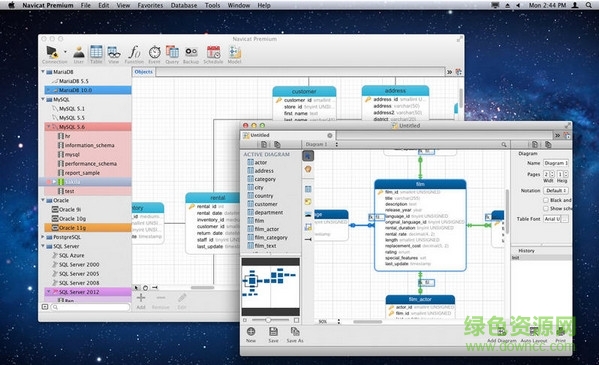Enable the Black and White checkbox

pyautogui.click(x=546, y=200)
